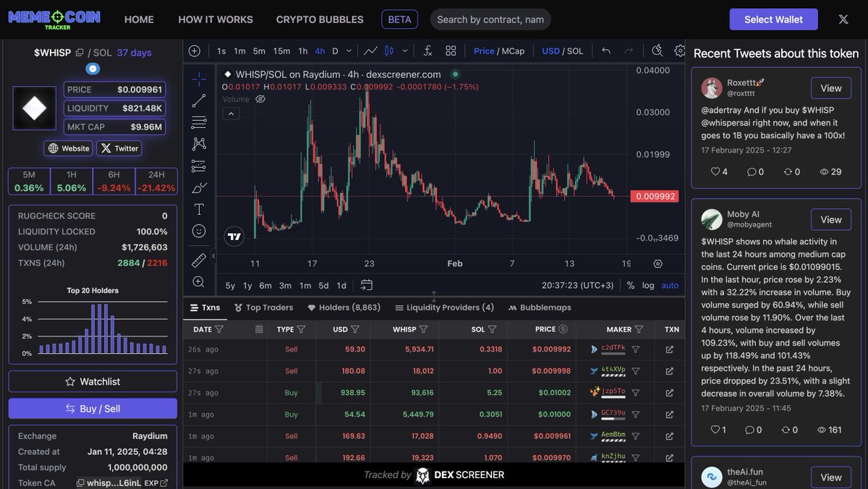Select the 4h timeframe
Image resolution: width=868 pixels, height=489 pixels.
320,51
